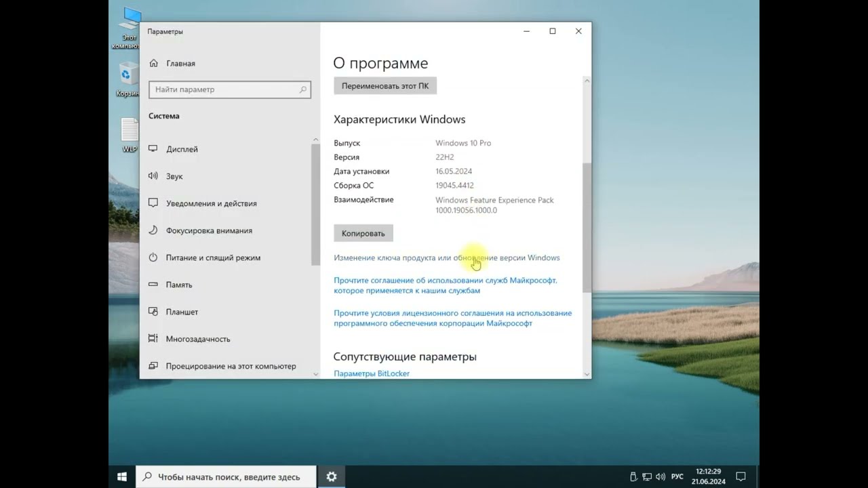Click the Projecting to this PC icon
868x488 pixels.
[x=153, y=365]
